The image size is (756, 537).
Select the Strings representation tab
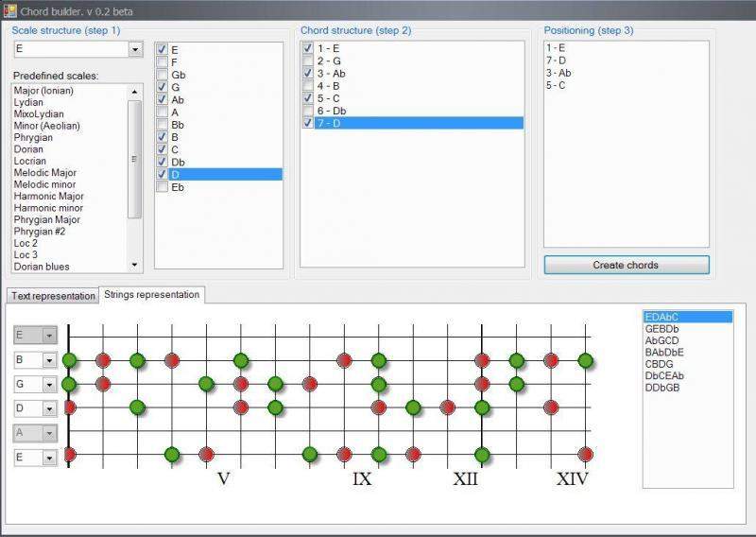(x=152, y=295)
